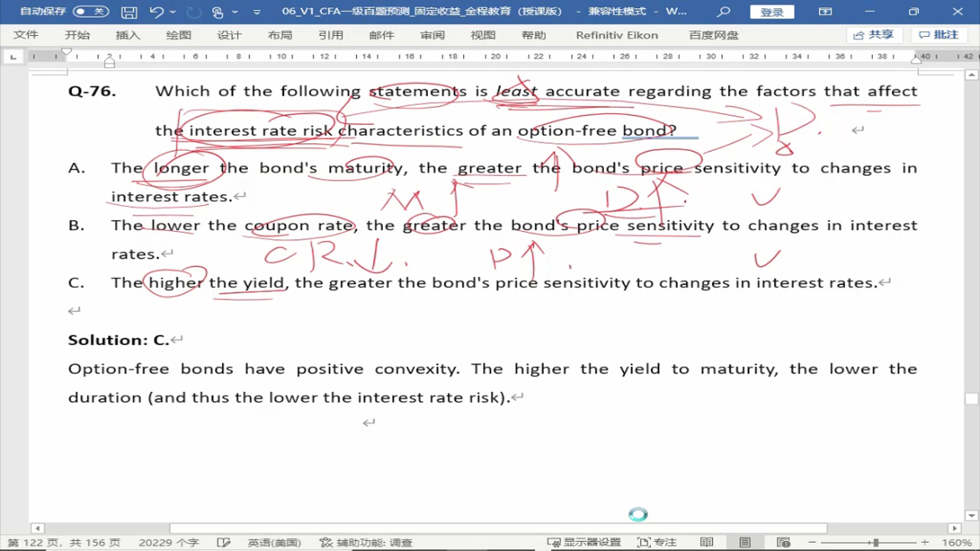Click the 批注 Comments button
Image resolution: width=980 pixels, height=551 pixels.
(x=939, y=35)
